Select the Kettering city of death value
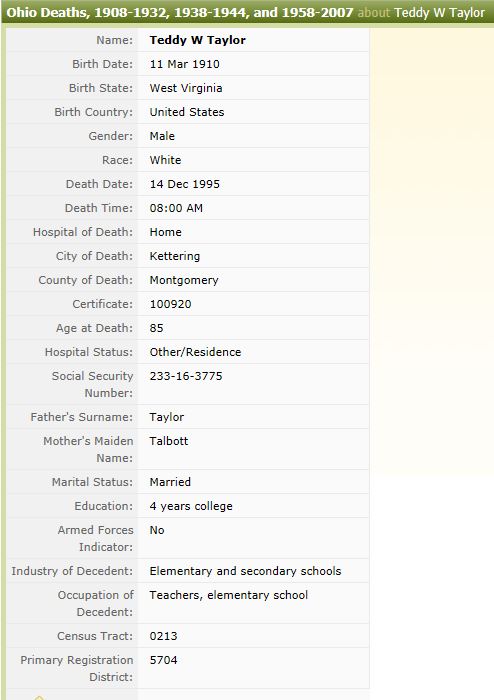Screen dimensions: 494x700 pyautogui.click(x=175, y=256)
